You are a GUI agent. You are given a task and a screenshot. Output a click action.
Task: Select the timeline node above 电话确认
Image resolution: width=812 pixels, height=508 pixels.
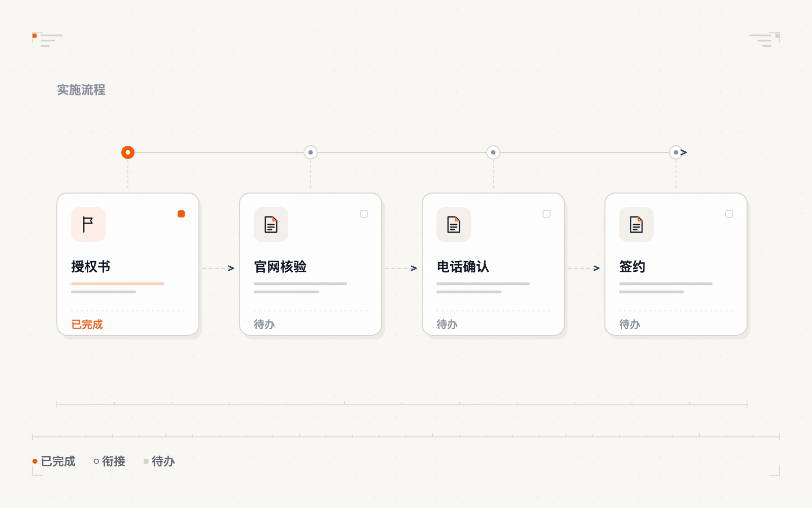point(493,152)
